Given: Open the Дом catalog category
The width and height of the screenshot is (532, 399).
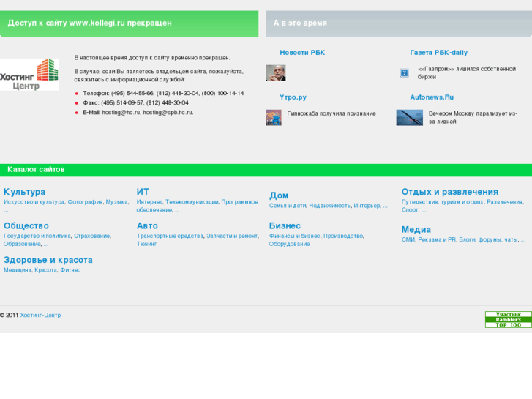Looking at the screenshot, I should click(279, 195).
